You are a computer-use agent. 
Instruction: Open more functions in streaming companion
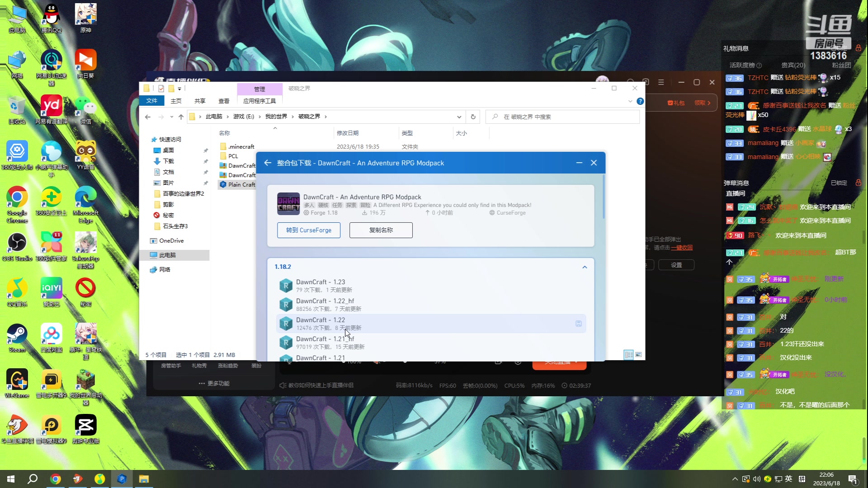[x=214, y=383]
